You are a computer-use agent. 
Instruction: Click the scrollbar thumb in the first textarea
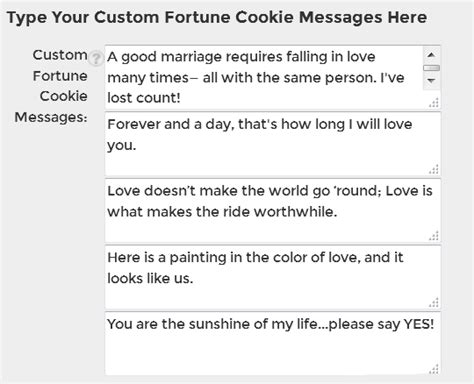coord(431,68)
